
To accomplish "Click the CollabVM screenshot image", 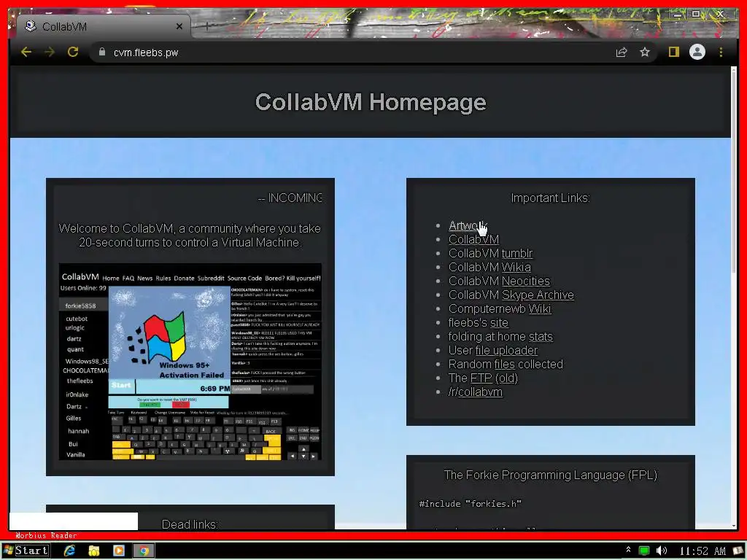I will click(x=190, y=362).
